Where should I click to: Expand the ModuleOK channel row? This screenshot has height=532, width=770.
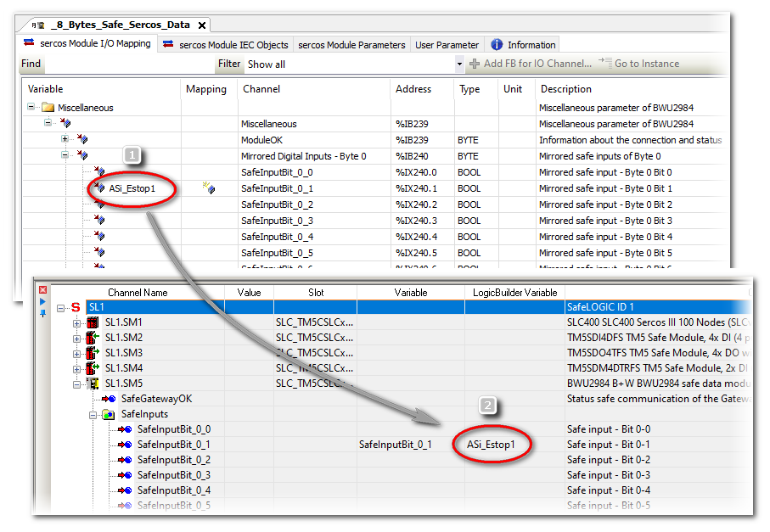point(65,139)
